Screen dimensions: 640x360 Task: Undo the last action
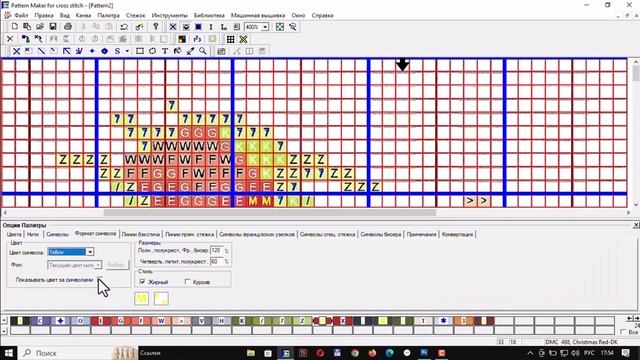coord(124,27)
